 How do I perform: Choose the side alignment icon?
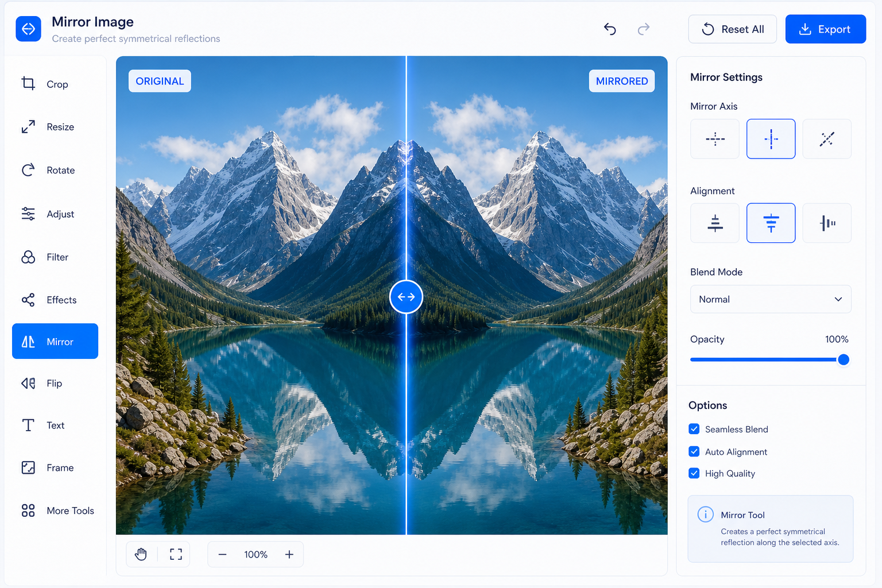pos(827,223)
